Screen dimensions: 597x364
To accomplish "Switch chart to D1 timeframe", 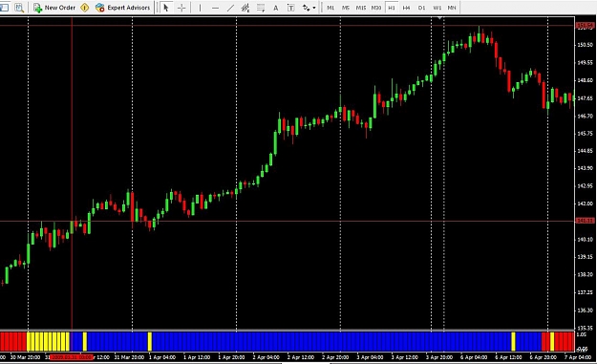I will click(422, 8).
